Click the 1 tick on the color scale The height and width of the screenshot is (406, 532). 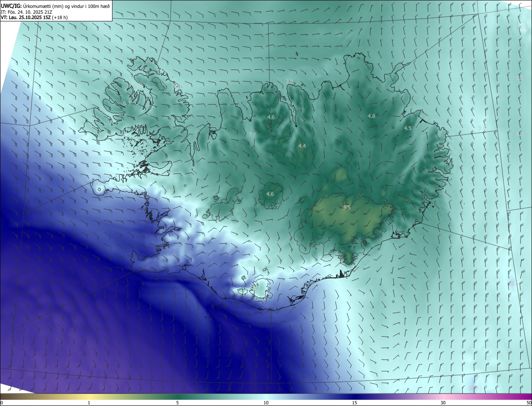[x=89, y=403]
